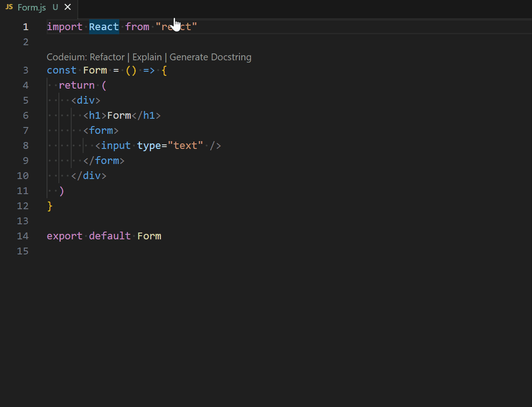Click the closing form tag on line 9
532x407 pixels.
pos(104,160)
